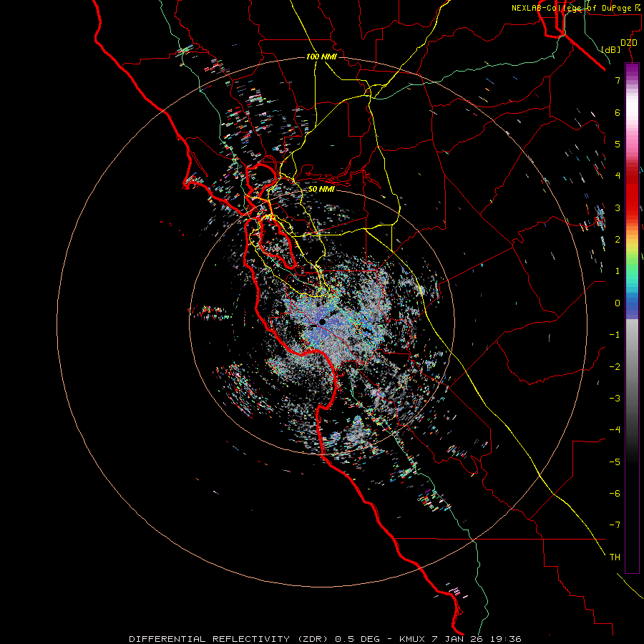Click the 2 value on color scale

pyautogui.click(x=618, y=240)
